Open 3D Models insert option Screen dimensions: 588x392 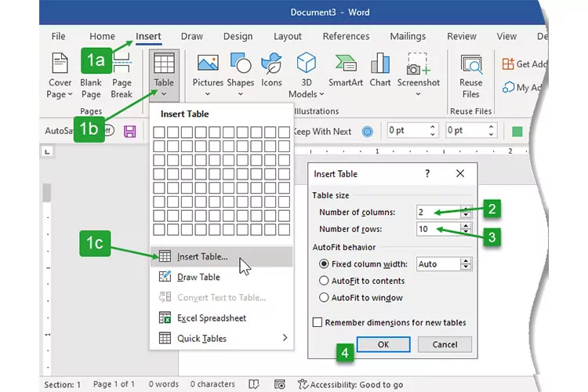(x=306, y=75)
